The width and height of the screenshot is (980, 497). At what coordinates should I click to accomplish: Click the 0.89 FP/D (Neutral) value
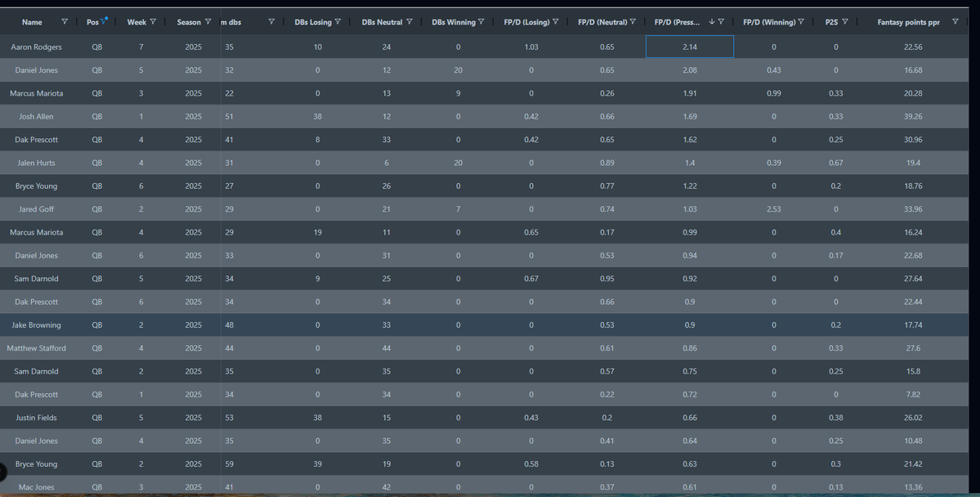[x=606, y=163]
